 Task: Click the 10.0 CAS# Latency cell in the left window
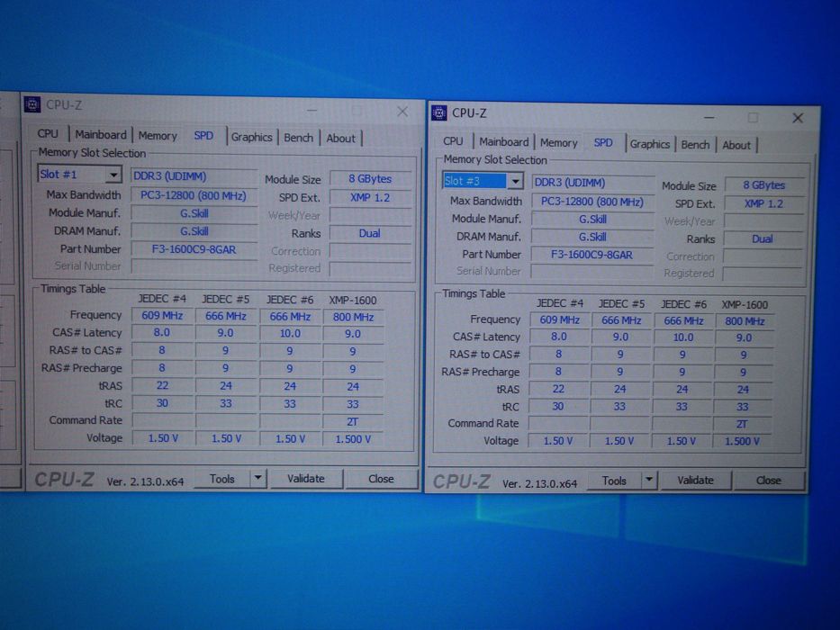tap(290, 333)
